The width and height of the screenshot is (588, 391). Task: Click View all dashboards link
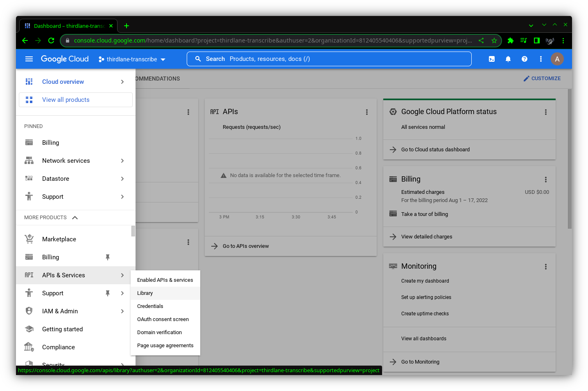[x=424, y=339]
